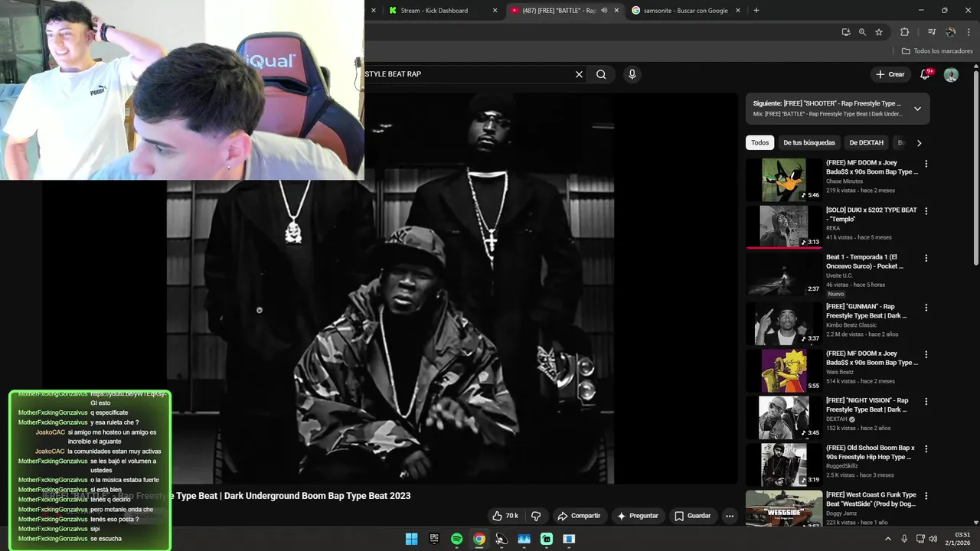
Task: Open the Chrome extensions puzzle icon
Action: 904,32
